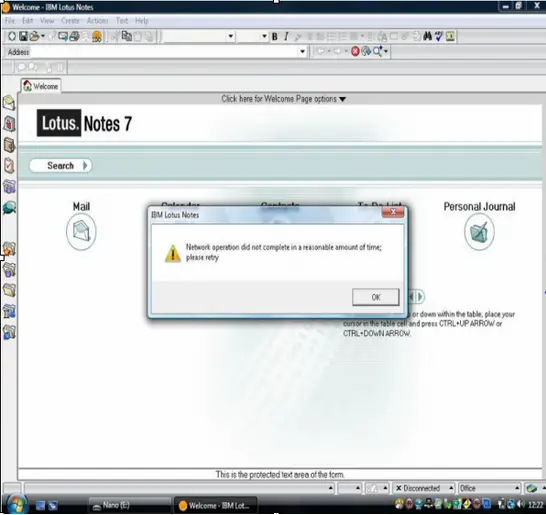
Task: Open To Do clipboard bookmark in sidebar
Action: (9, 166)
